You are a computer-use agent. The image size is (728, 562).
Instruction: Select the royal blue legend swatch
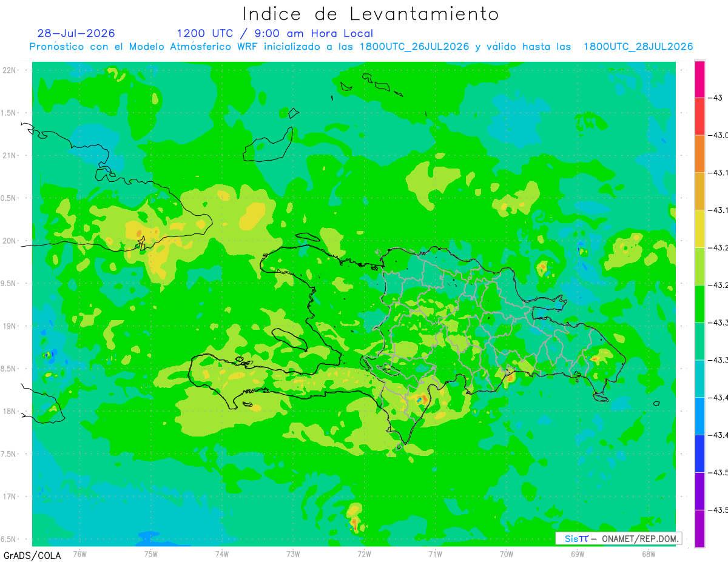point(699,453)
